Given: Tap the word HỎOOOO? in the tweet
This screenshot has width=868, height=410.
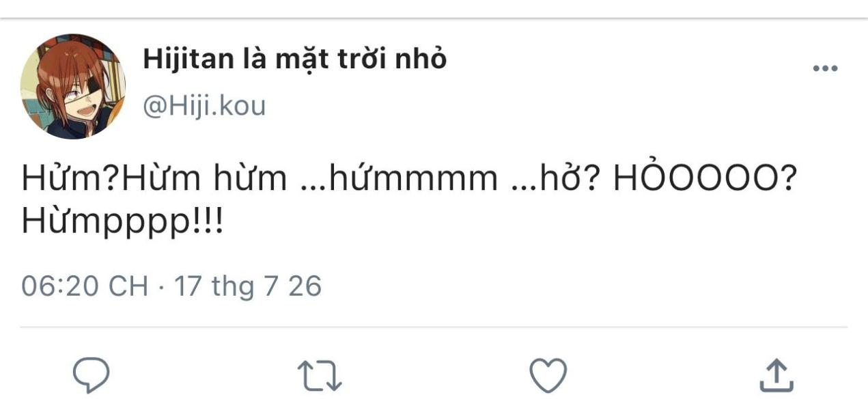Looking at the screenshot, I should click(705, 178).
